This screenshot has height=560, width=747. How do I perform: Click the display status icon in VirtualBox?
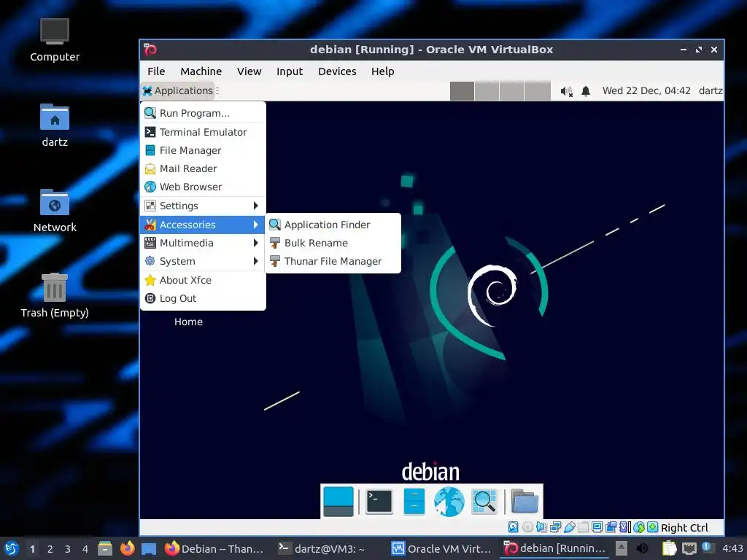[x=597, y=527]
